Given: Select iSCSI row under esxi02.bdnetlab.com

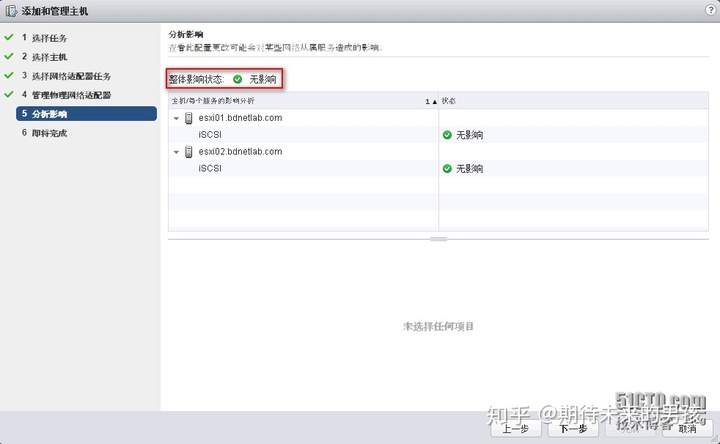Looking at the screenshot, I should pos(438,169).
